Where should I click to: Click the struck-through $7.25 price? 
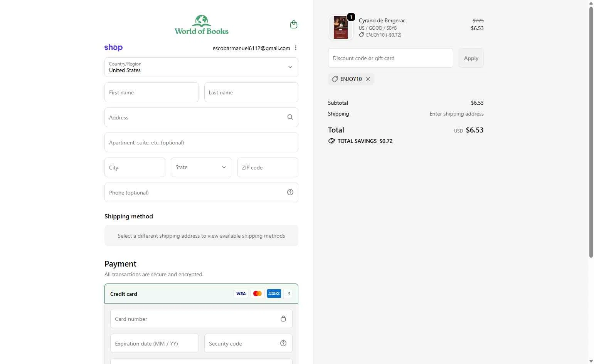(x=478, y=20)
